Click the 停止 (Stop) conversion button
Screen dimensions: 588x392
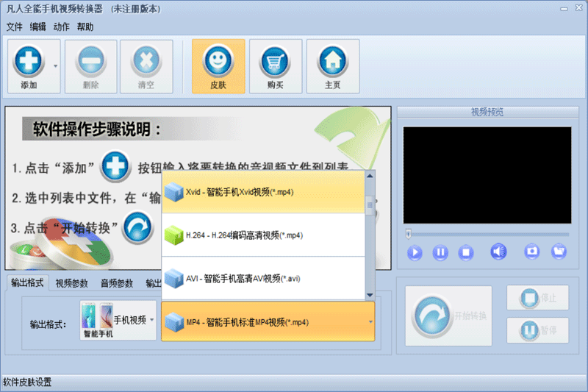pos(538,298)
